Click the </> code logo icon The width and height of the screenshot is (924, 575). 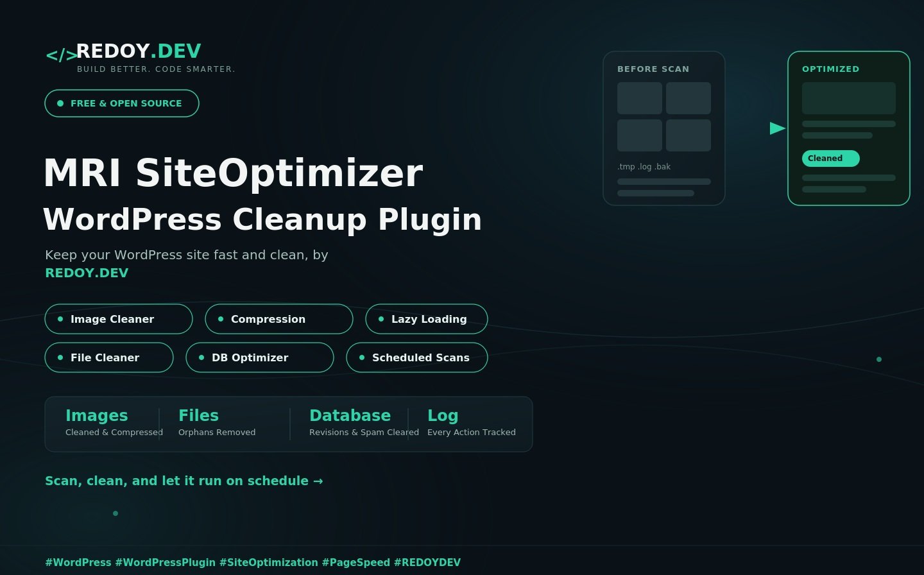(x=61, y=55)
